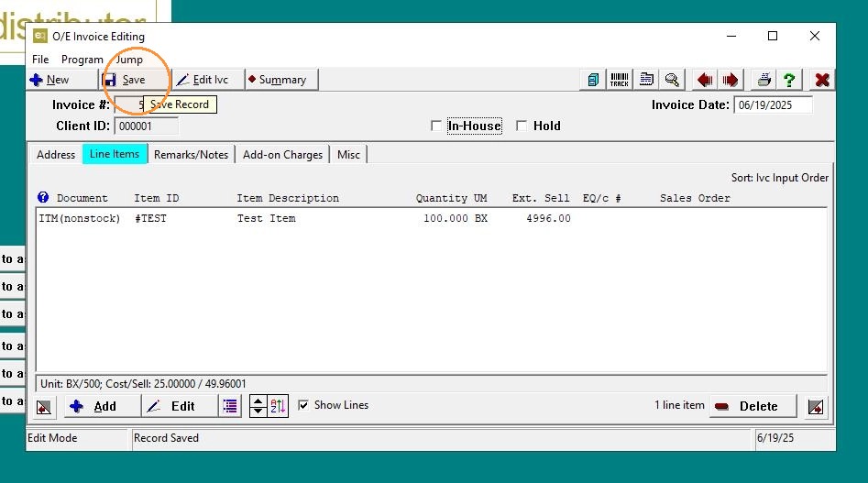Click the printer icon
This screenshot has height=483, width=868.
click(764, 80)
